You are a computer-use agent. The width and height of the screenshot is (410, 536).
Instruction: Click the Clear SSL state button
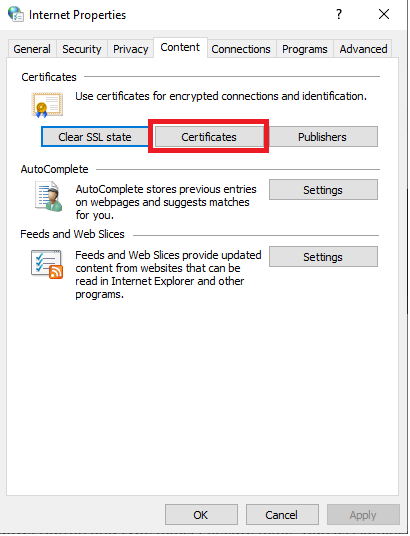95,137
